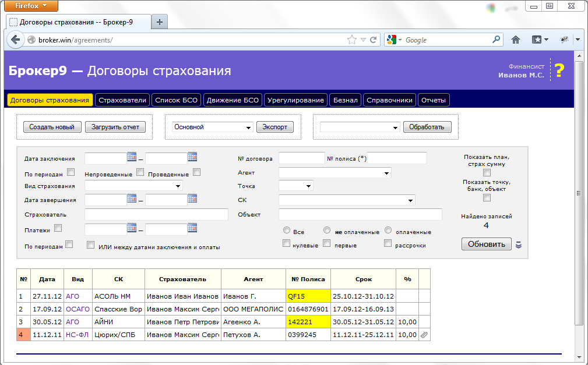Check the 'Непроведенные' checkbox
This screenshot has width=588, height=365.
(140, 172)
